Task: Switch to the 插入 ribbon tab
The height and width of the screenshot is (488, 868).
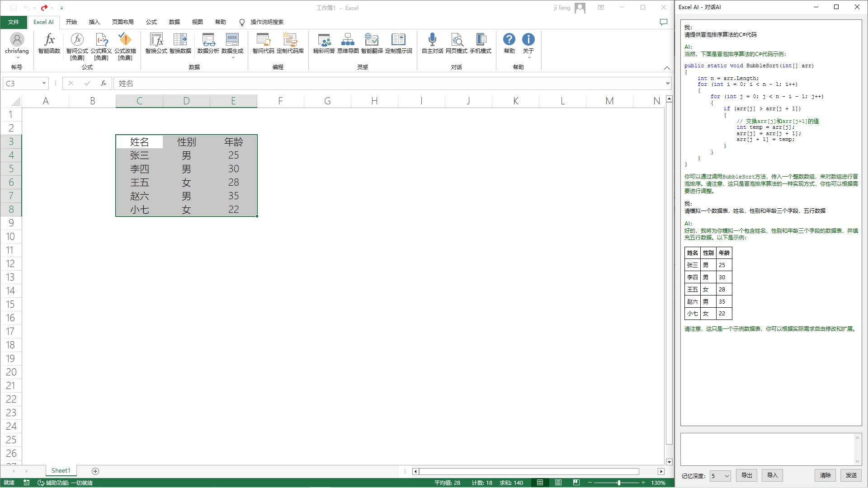Action: (x=94, y=22)
